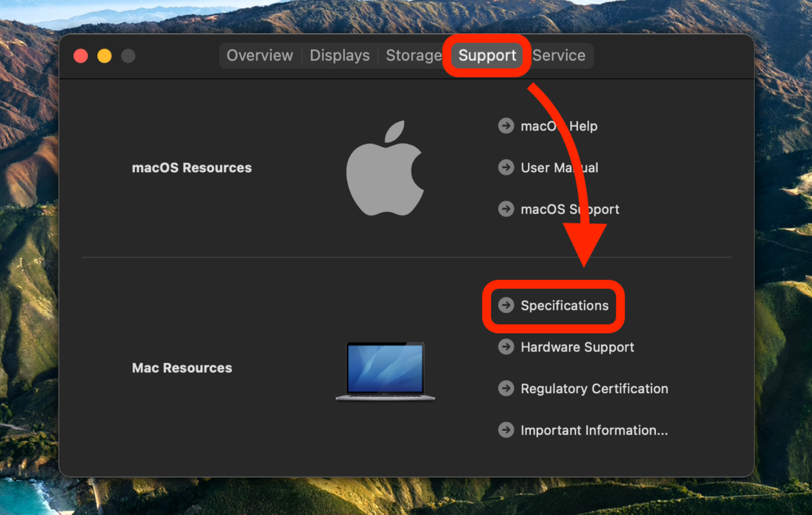Click the arrow icon beside Important Information
The height and width of the screenshot is (515, 812).
[505, 430]
